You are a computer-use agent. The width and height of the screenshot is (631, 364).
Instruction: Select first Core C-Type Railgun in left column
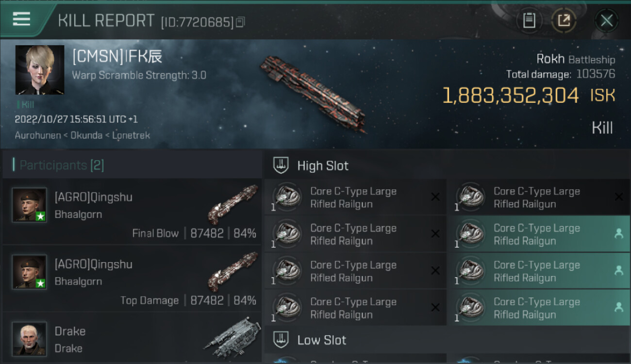coord(355,198)
